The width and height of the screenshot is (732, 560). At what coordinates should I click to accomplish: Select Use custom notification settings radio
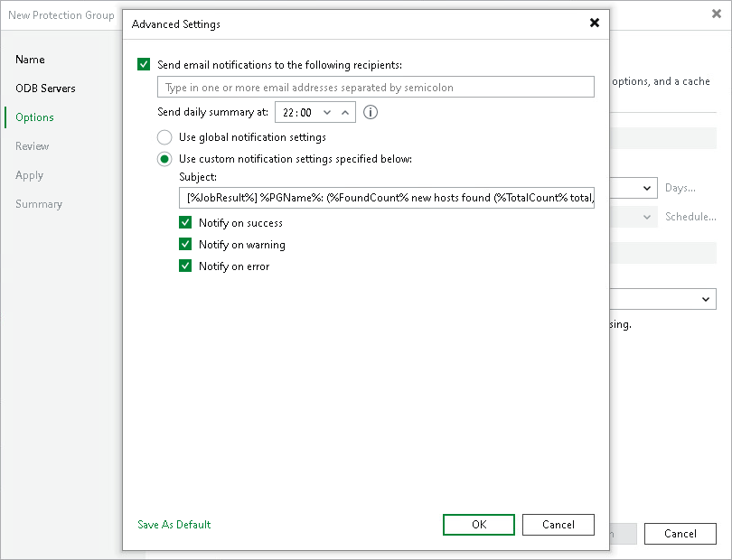[164, 159]
